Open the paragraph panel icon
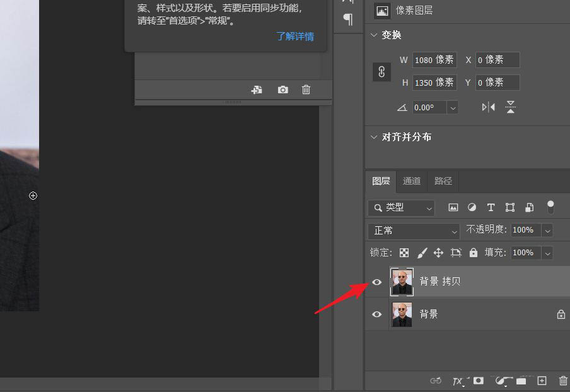 click(x=348, y=20)
